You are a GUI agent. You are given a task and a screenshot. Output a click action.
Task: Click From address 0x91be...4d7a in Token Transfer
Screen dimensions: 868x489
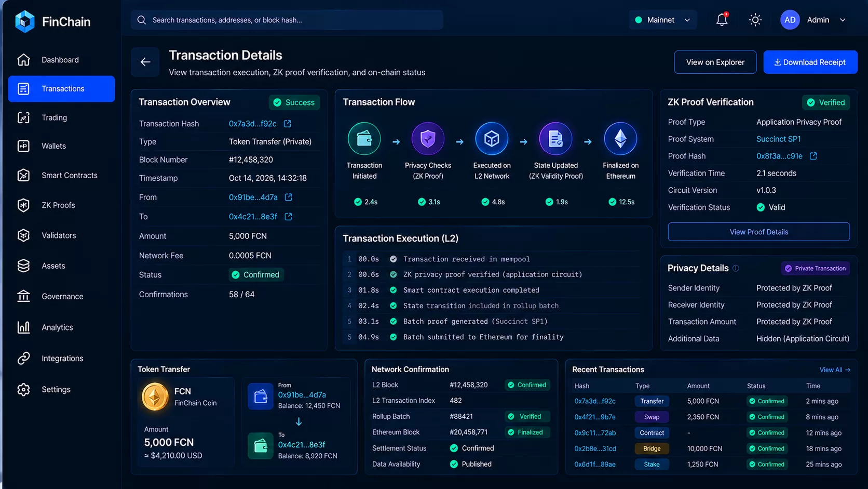pos(302,395)
